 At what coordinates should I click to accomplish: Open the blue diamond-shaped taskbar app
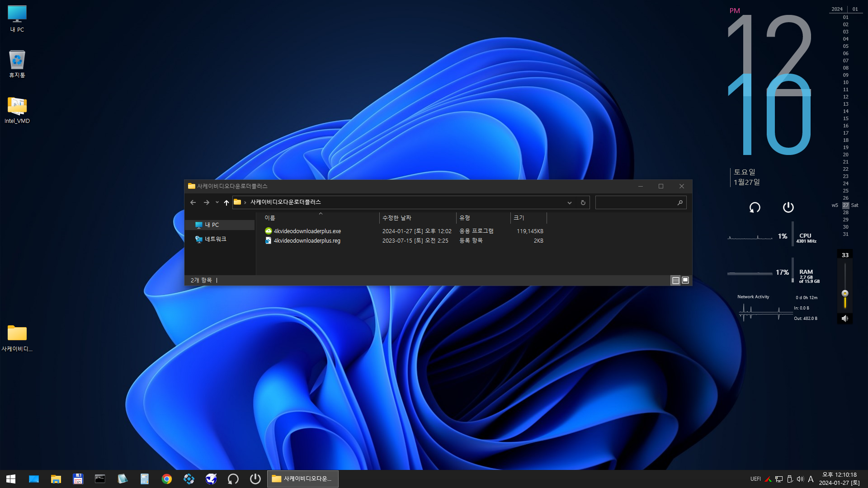pyautogui.click(x=189, y=479)
